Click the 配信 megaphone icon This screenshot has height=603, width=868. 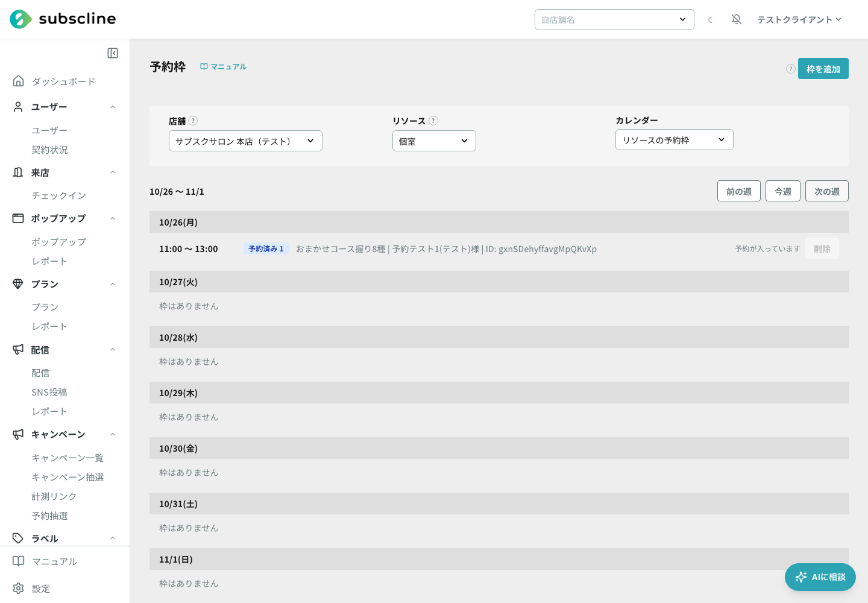pos(18,350)
